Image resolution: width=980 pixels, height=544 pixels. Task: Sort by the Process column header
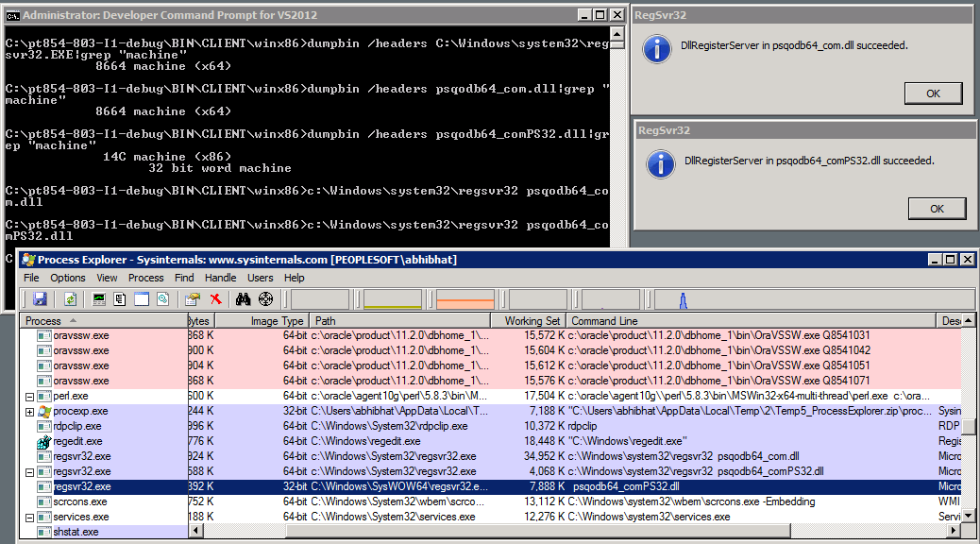103,321
